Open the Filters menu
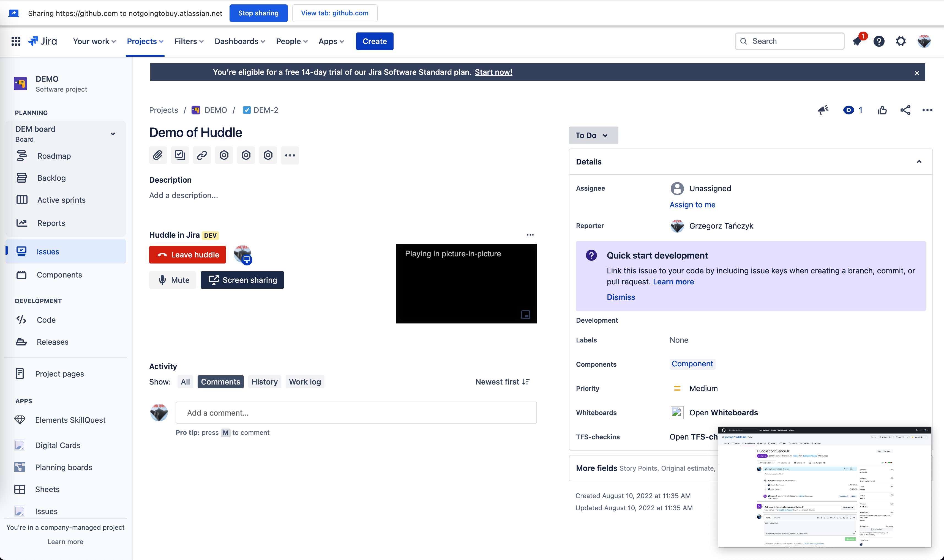 click(189, 41)
